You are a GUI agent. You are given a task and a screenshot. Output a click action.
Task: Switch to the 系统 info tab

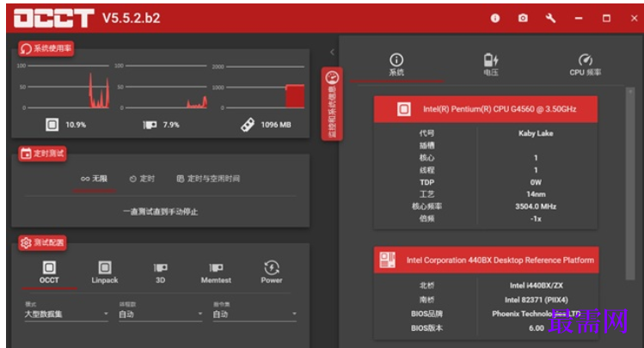396,64
